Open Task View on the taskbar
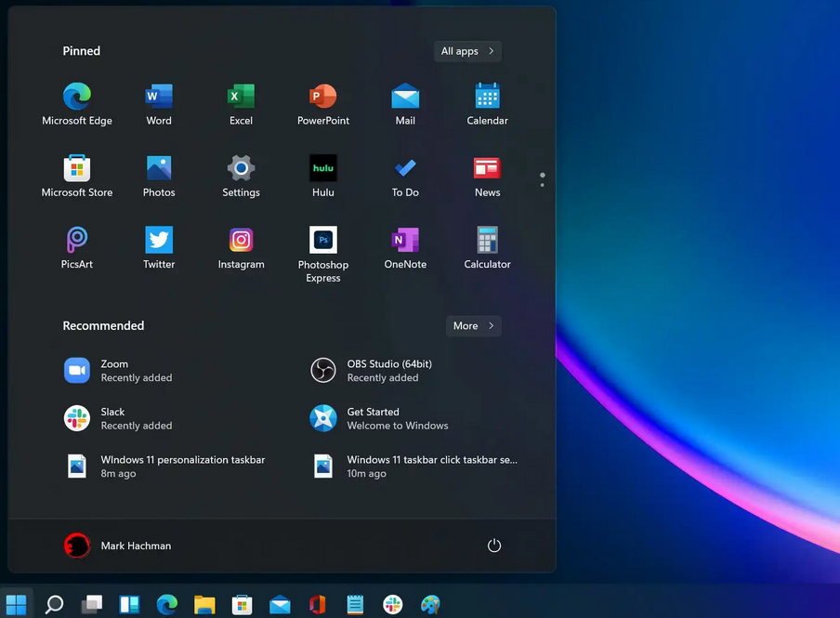Viewport: 840px width, 618px height. coord(92,605)
